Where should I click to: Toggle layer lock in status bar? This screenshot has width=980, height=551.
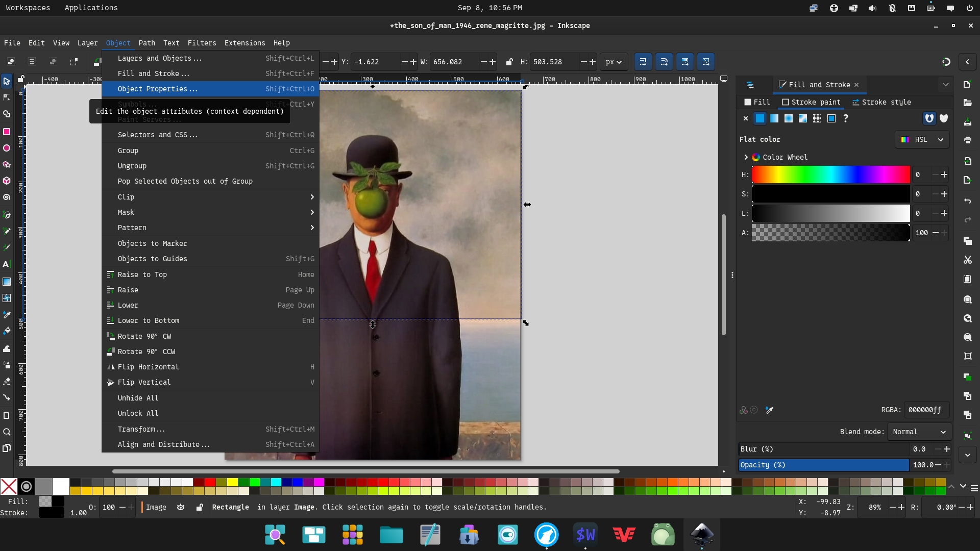(x=200, y=507)
